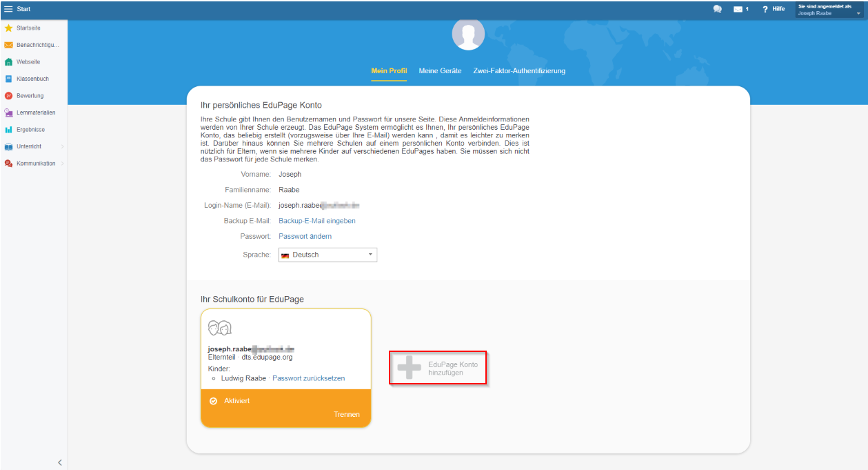Click the parent faces icon in school account card
Viewport: 868px width, 470px height.
(220, 328)
